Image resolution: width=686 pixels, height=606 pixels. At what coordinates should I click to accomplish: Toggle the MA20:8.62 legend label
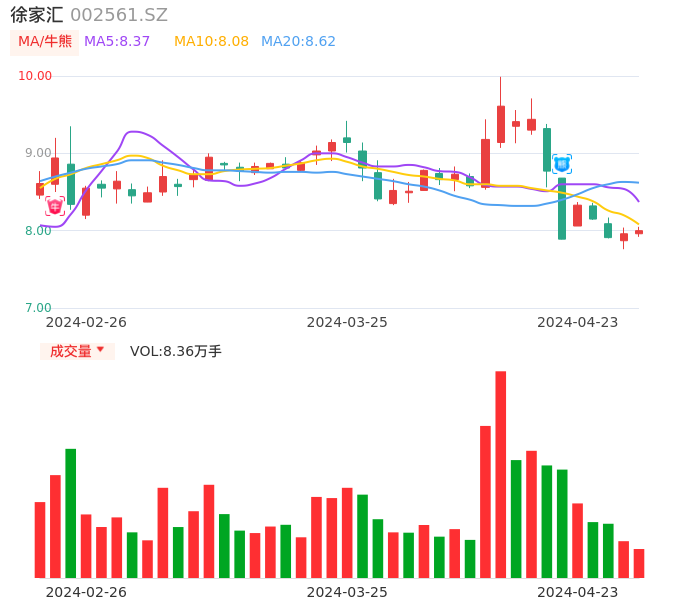coord(298,42)
